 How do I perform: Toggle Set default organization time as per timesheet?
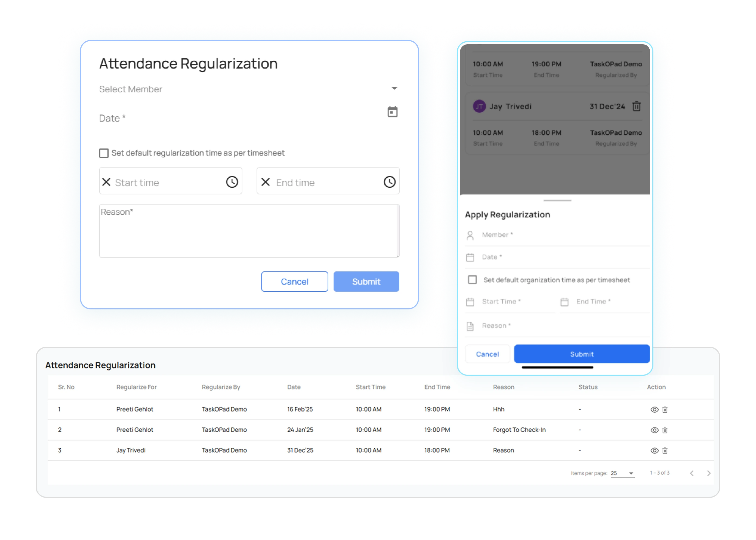point(472,279)
